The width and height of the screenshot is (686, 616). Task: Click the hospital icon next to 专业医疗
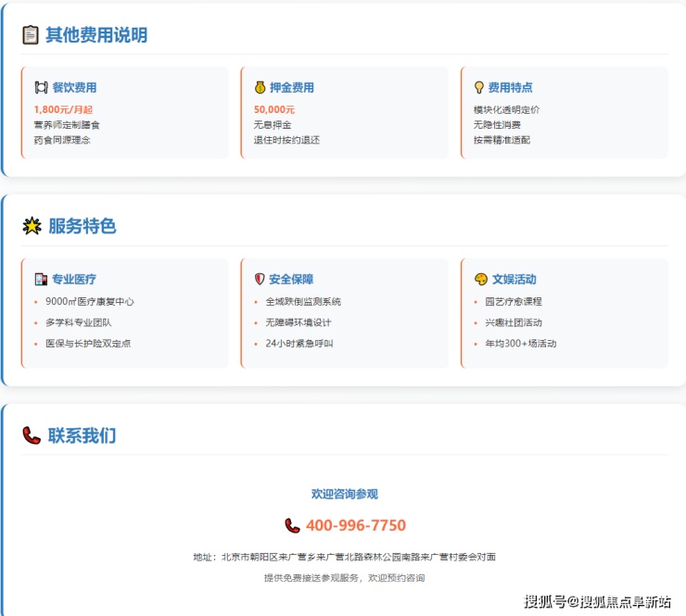point(41,279)
